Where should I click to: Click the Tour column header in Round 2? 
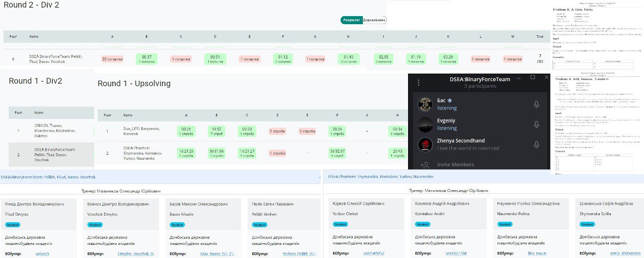[x=540, y=37]
